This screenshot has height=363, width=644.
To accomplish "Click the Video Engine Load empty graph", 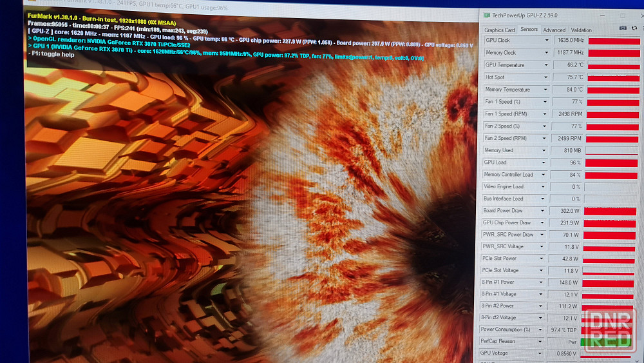I will [x=611, y=187].
